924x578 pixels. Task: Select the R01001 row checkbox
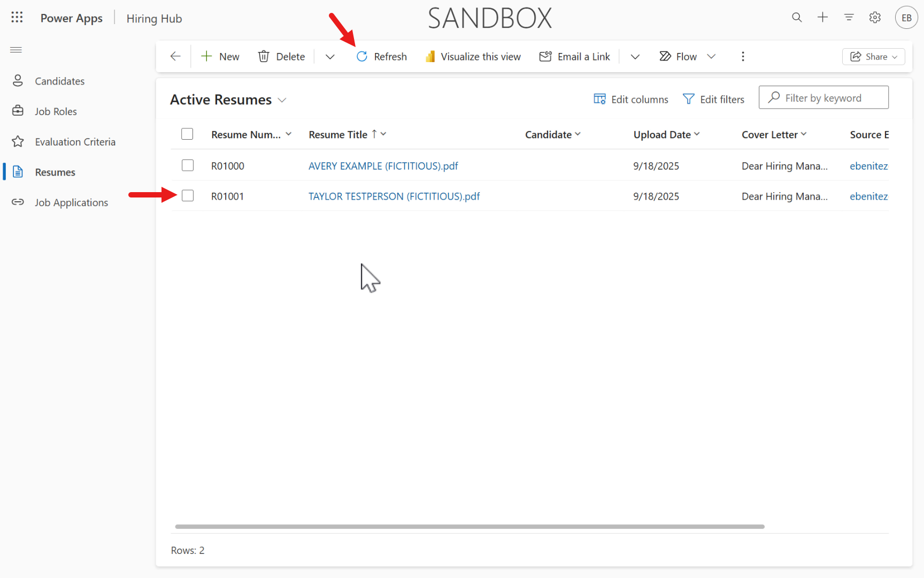point(187,196)
